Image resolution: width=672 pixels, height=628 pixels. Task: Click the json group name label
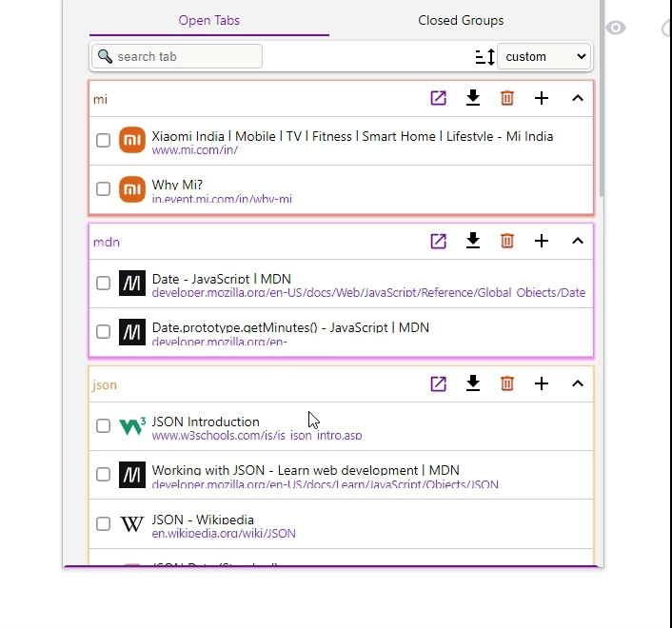[x=105, y=384]
